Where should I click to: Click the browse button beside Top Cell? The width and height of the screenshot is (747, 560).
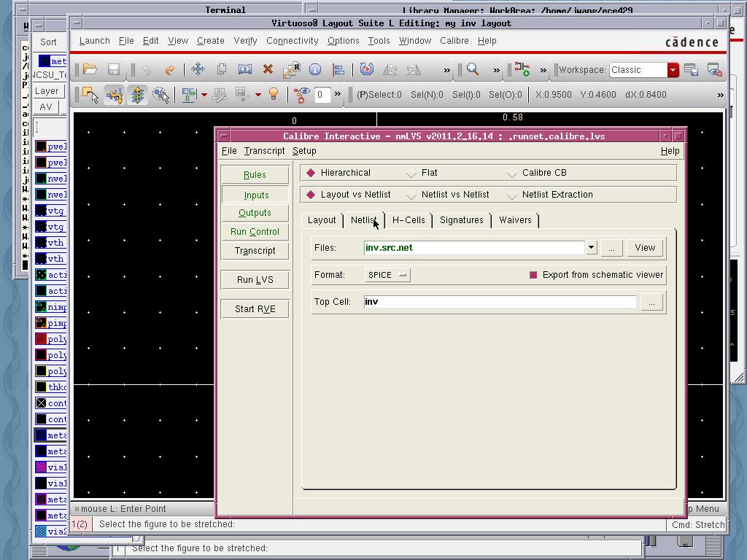(x=651, y=302)
